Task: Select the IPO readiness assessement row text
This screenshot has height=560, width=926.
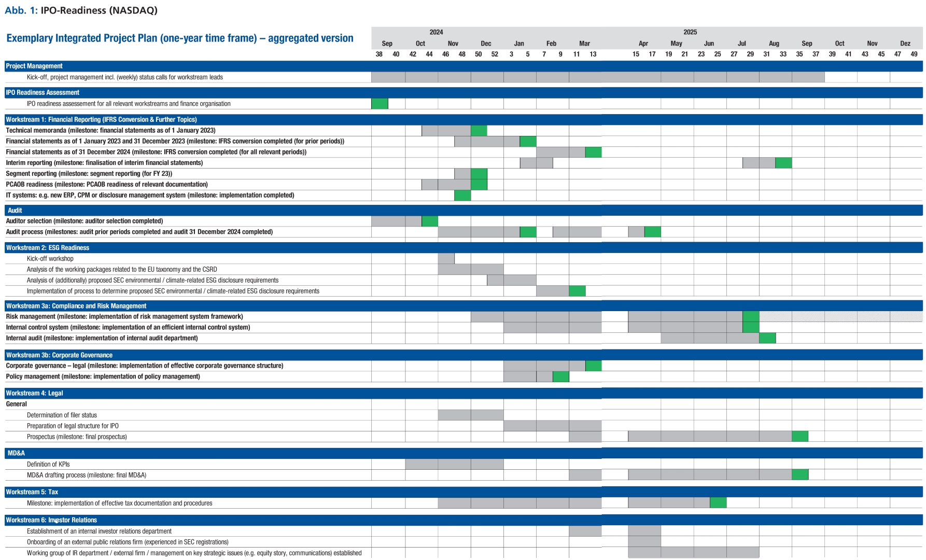Action: coord(129,104)
